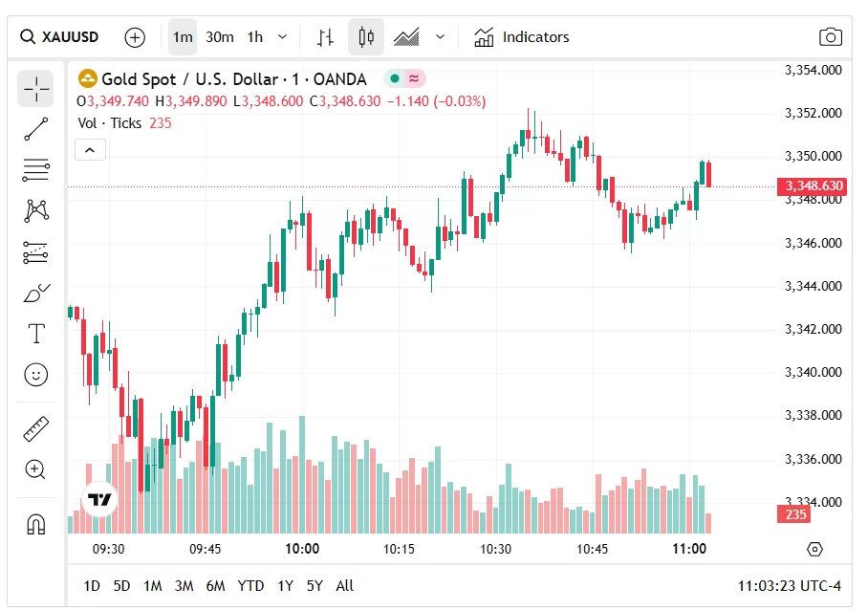The image size is (868, 610).
Task: Toggle magnet mode for drawings
Action: pos(35,524)
